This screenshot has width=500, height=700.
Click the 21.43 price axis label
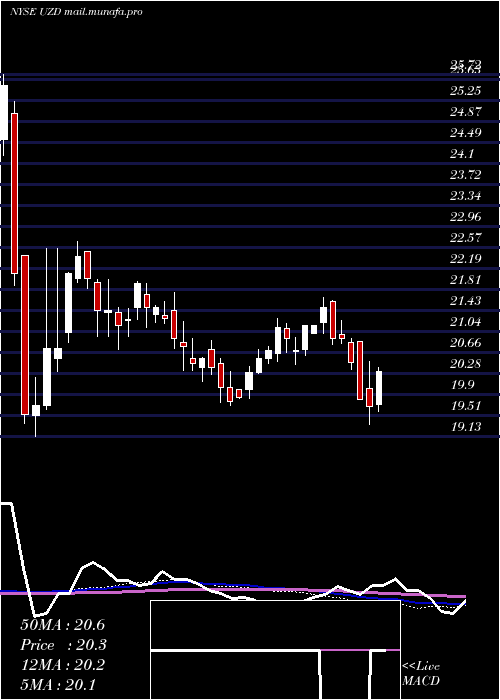(x=466, y=301)
